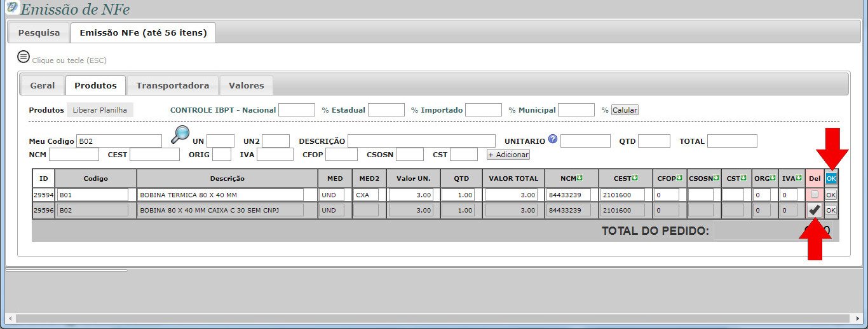868x329 pixels.
Task: Go to the Valores tab
Action: 246,85
